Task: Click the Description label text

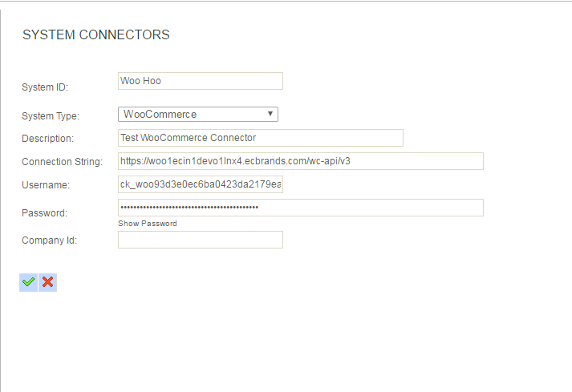Action: point(48,139)
